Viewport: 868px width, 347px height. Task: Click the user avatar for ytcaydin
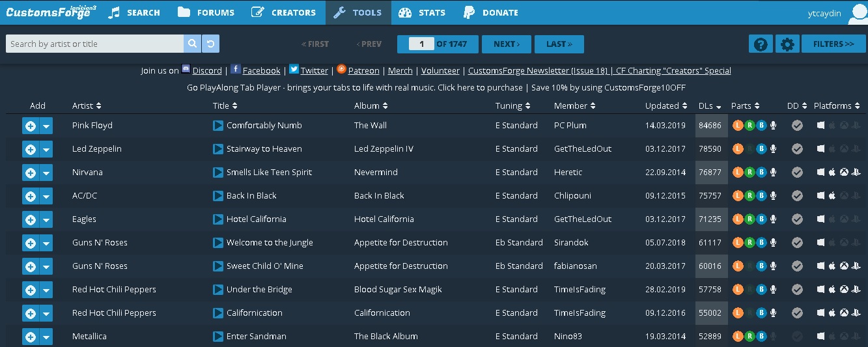tap(858, 14)
